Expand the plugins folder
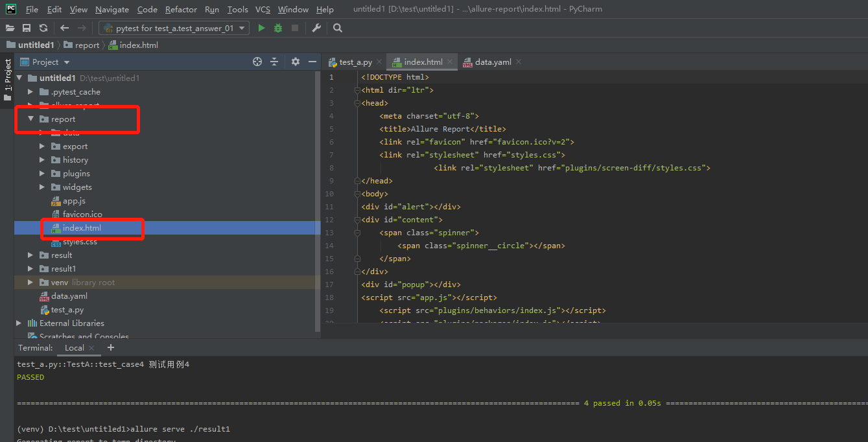 point(42,174)
